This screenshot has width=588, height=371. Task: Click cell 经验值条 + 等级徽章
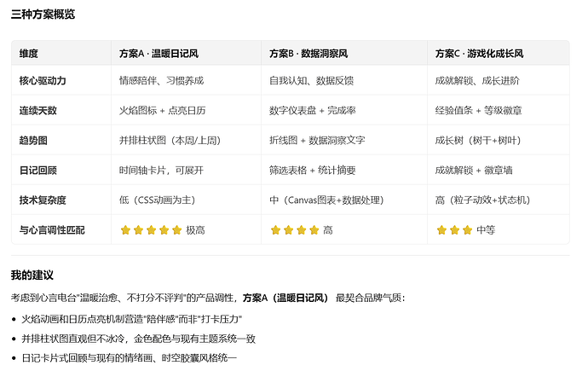tap(479, 111)
